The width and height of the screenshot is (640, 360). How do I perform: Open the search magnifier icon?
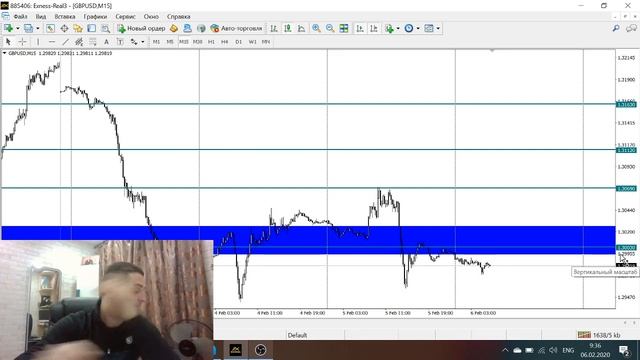pyautogui.click(x=616, y=28)
